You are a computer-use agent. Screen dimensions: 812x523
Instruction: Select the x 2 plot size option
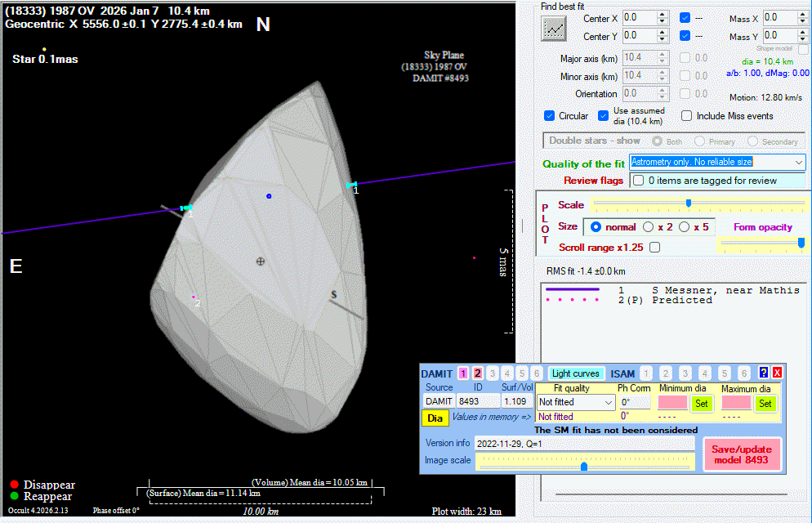point(649,226)
